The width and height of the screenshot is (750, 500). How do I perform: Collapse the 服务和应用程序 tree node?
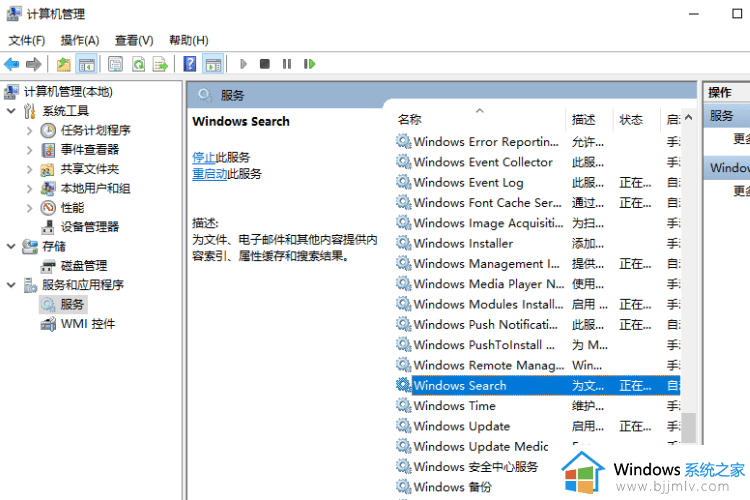[11, 285]
